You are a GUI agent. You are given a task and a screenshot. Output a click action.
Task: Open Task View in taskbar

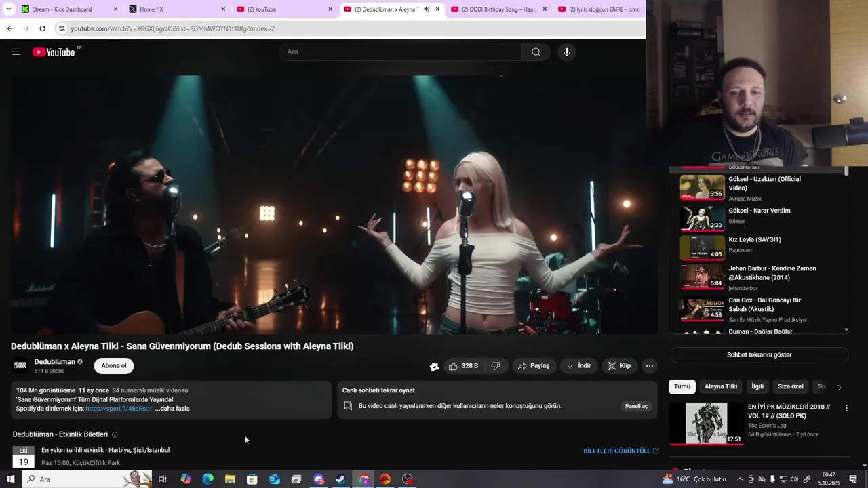coord(163,479)
